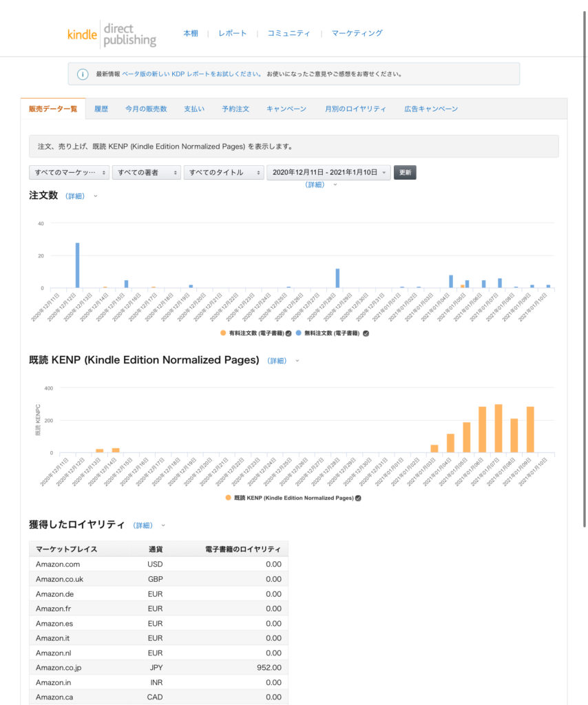Expand chevron below the date range
The image size is (588, 705).
[x=335, y=185]
